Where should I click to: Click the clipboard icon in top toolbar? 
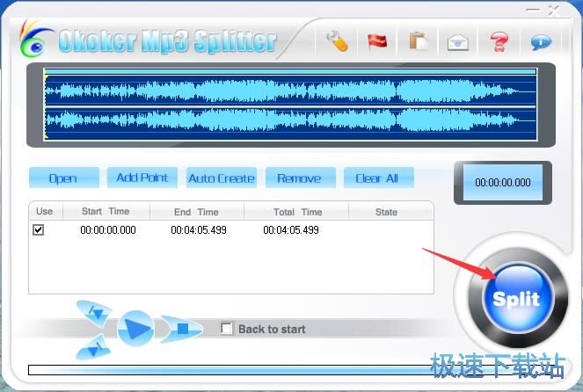pyautogui.click(x=418, y=41)
